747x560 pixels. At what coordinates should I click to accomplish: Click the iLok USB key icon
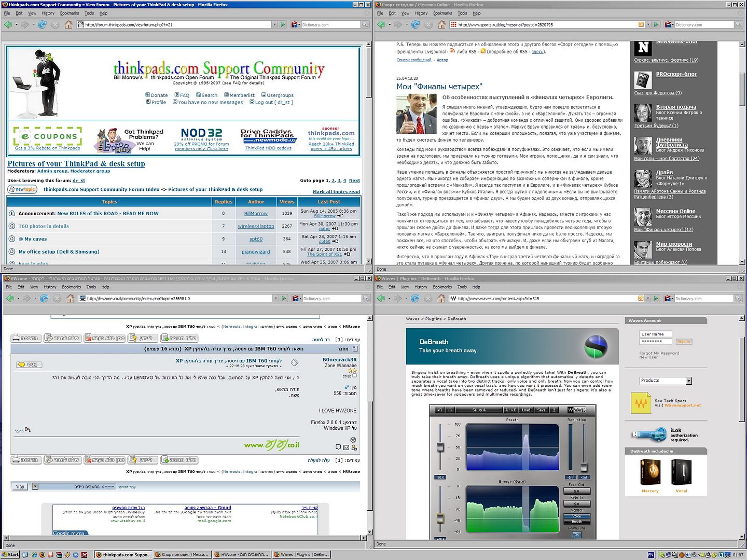tap(648, 434)
